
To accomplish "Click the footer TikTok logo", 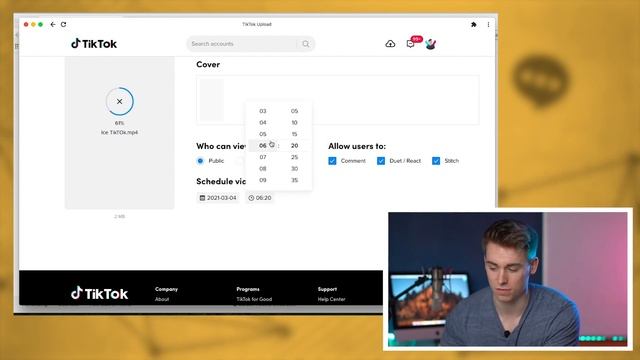I will [99, 293].
